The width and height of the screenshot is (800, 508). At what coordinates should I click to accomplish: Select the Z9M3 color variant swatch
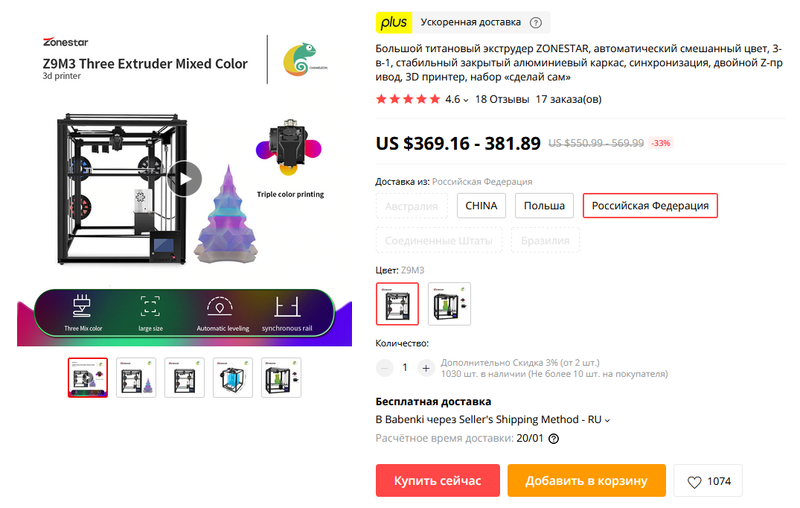[x=397, y=304]
